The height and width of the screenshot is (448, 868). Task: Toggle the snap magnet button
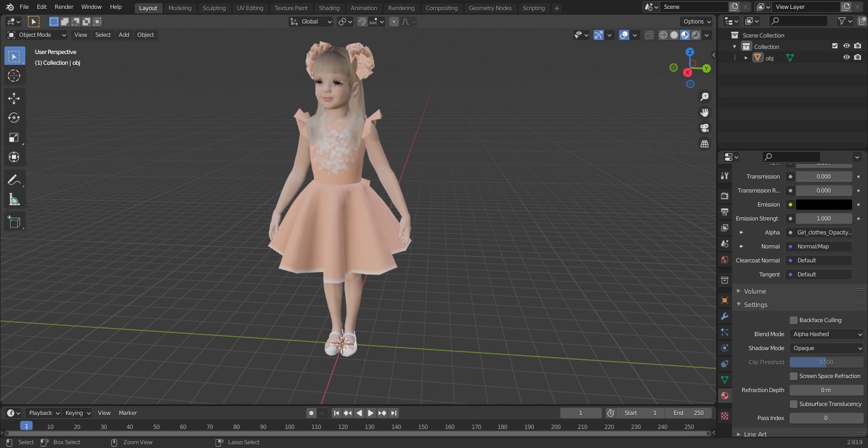[362, 22]
